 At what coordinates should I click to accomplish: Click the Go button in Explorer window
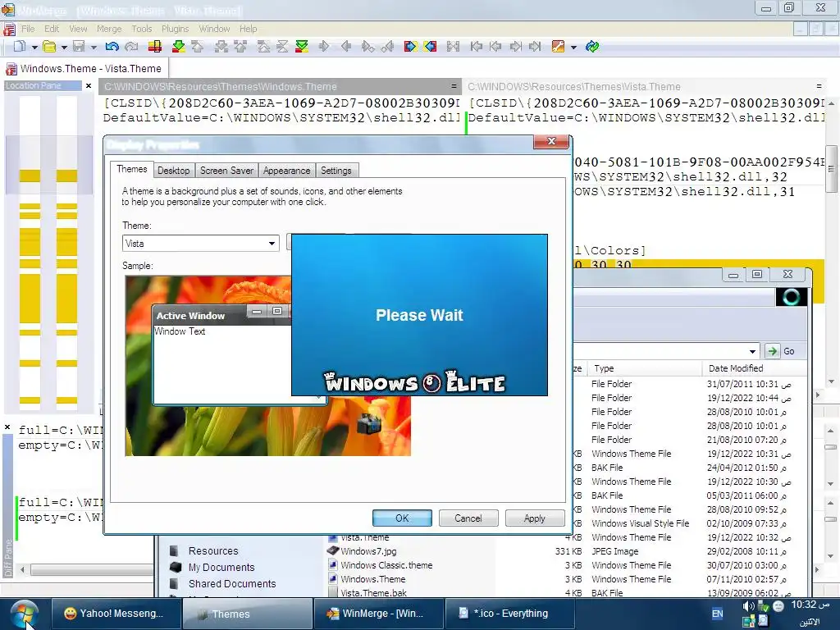coord(781,351)
